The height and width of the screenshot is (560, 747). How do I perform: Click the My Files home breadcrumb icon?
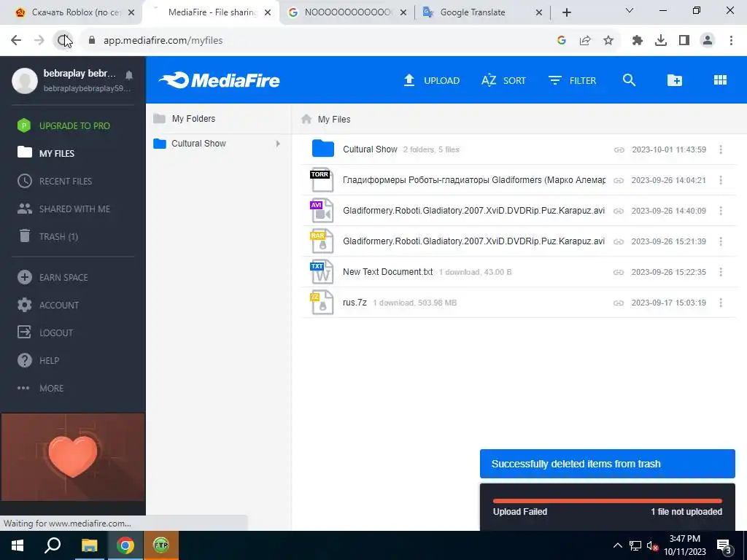pos(306,119)
